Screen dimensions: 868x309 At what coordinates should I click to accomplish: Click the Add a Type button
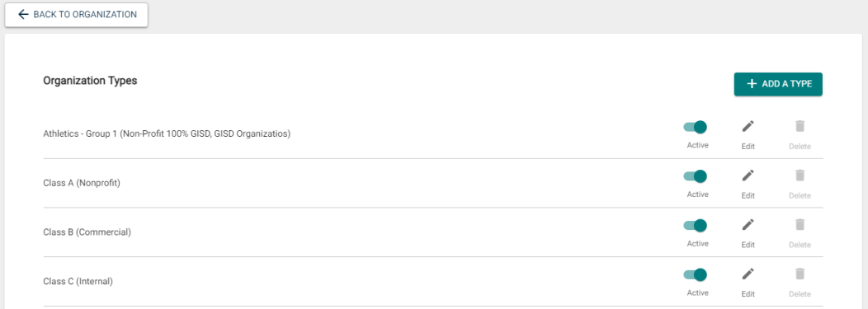click(778, 84)
